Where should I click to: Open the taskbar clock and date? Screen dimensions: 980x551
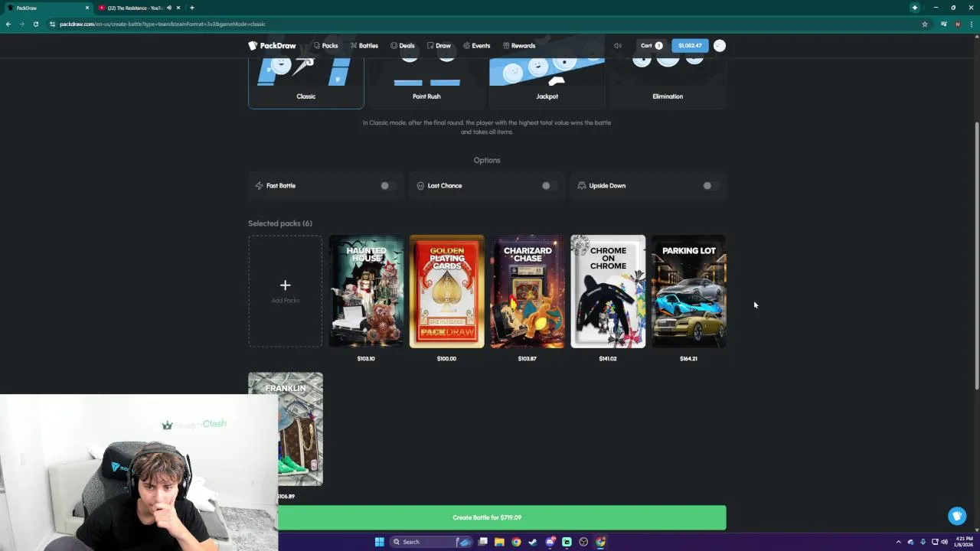click(963, 542)
